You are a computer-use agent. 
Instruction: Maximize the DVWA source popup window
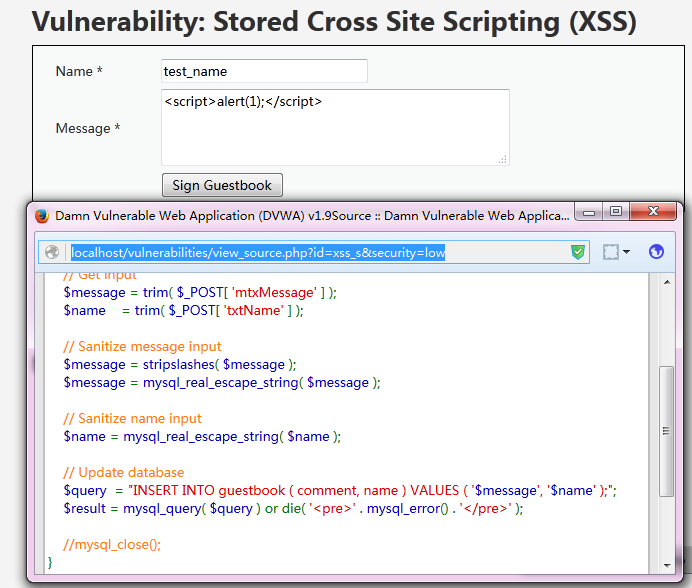[x=616, y=211]
